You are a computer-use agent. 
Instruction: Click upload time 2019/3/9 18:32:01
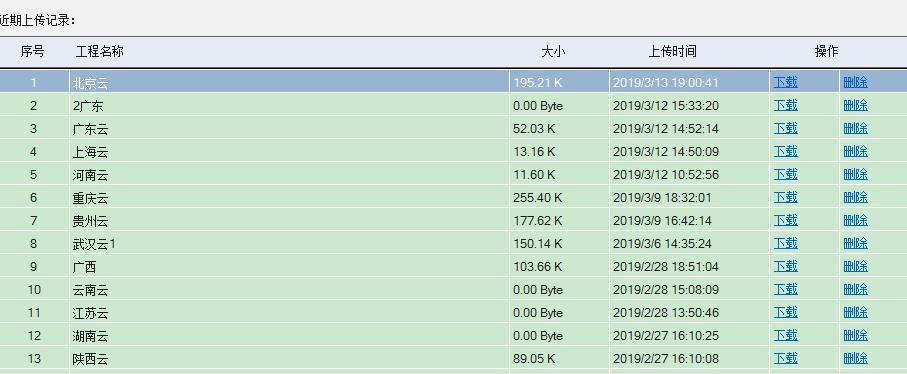662,198
